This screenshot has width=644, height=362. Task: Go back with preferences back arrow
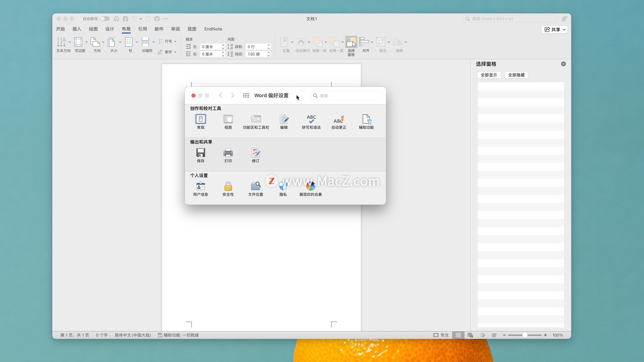tap(221, 96)
